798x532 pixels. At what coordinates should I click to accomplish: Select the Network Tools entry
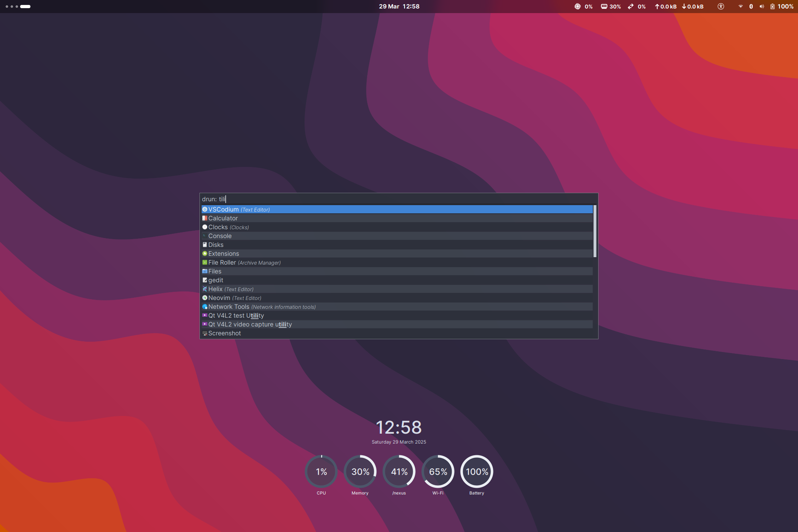pos(397,307)
